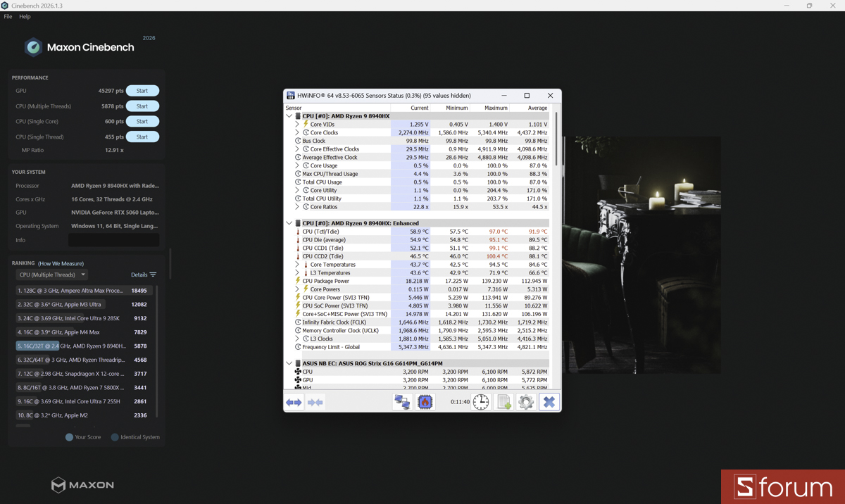Open the How We Measure link
Screen dimensions: 845x504
[61, 263]
